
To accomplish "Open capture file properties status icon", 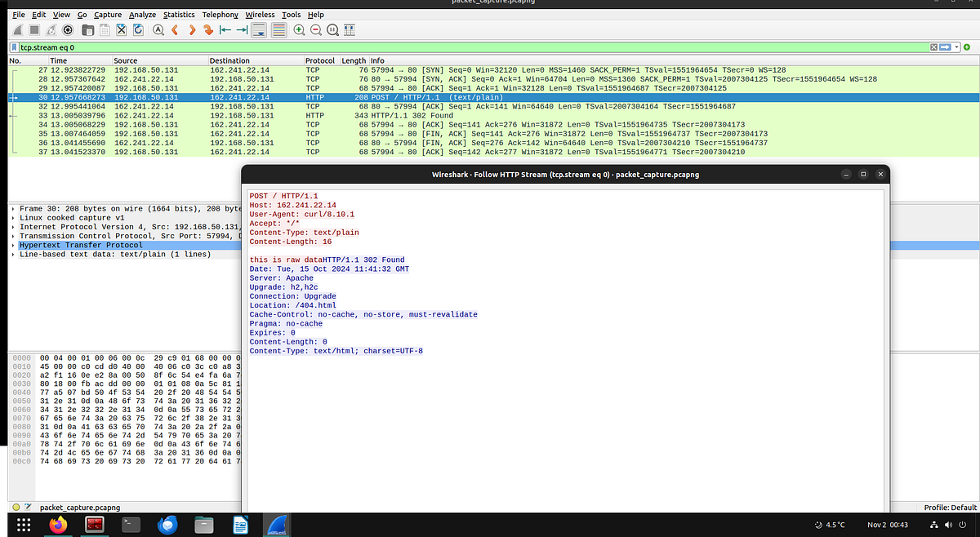I will tap(28, 507).
